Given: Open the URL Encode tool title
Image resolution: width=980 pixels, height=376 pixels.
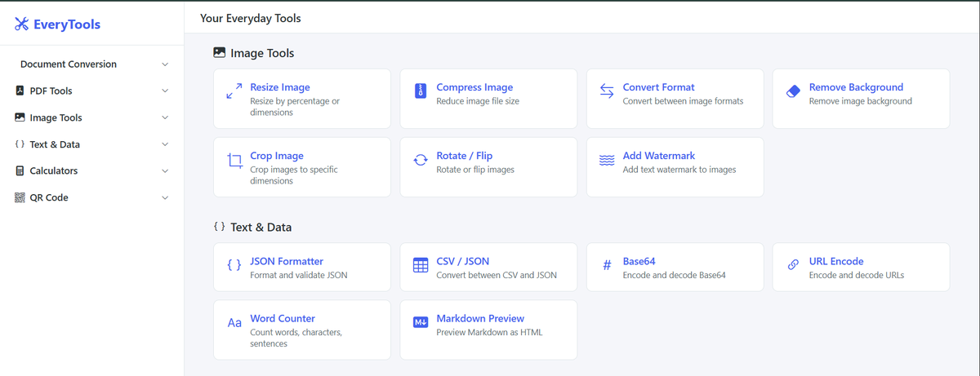Looking at the screenshot, I should tap(836, 262).
